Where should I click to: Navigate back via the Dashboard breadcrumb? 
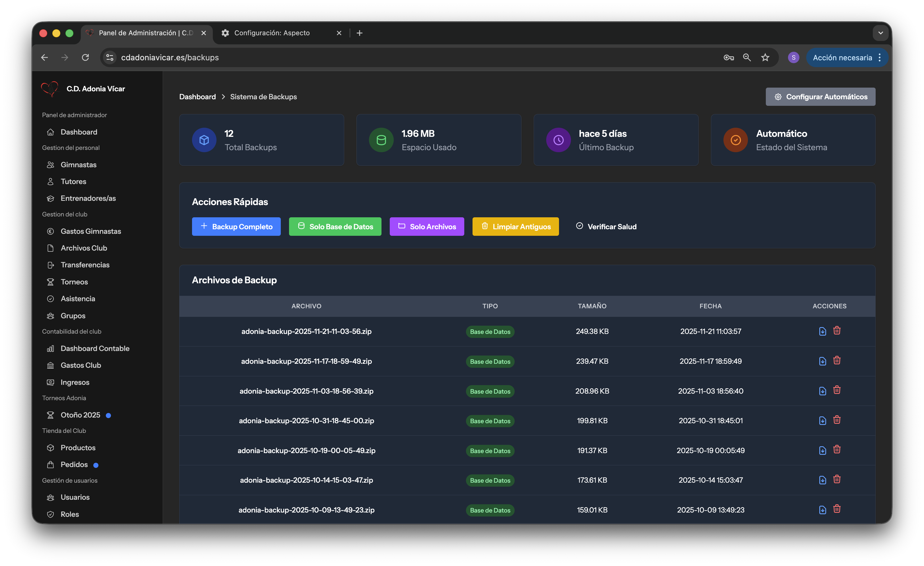(x=197, y=96)
